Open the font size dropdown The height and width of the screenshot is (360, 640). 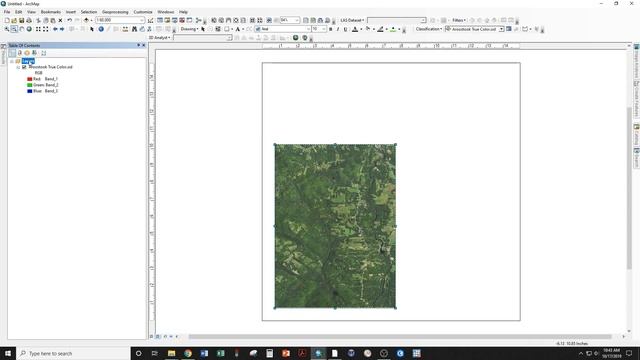tap(324, 29)
